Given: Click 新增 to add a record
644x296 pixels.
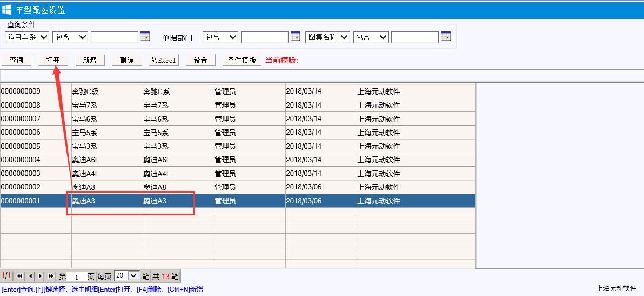Looking at the screenshot, I should [x=90, y=60].
